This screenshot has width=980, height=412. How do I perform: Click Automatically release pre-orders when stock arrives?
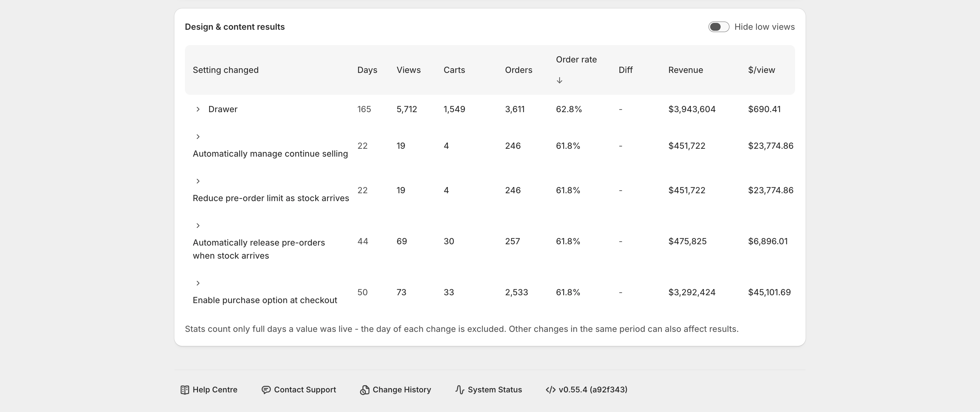(x=259, y=249)
